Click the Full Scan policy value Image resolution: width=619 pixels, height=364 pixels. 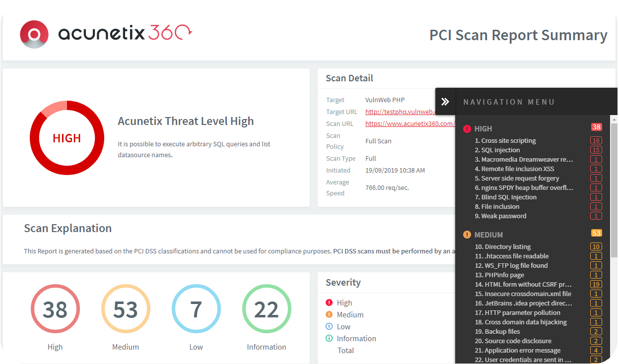point(378,141)
